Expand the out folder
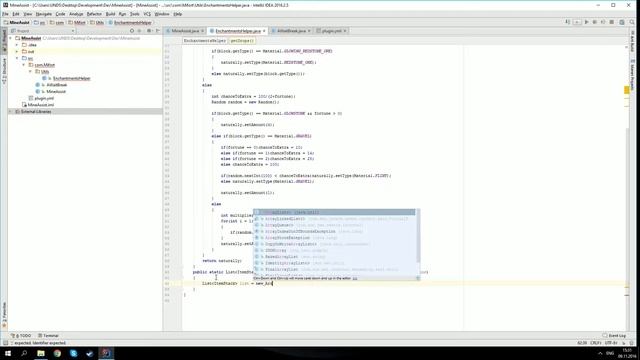Image resolution: width=640 pixels, height=360 pixels. click(x=17, y=51)
